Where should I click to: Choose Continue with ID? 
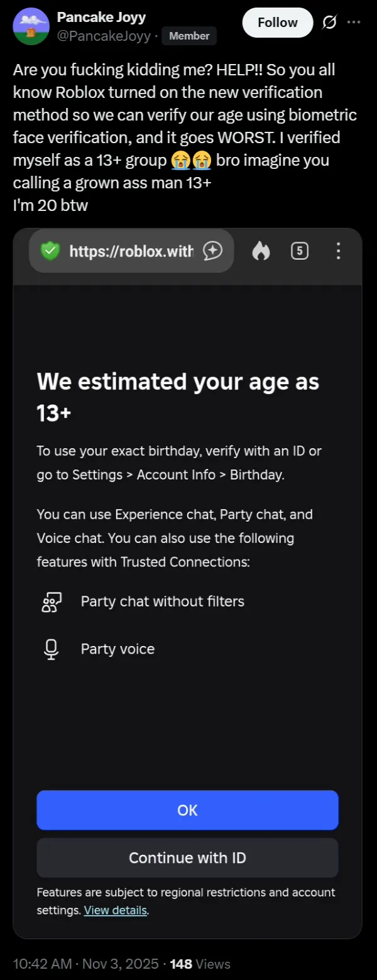[x=187, y=858]
